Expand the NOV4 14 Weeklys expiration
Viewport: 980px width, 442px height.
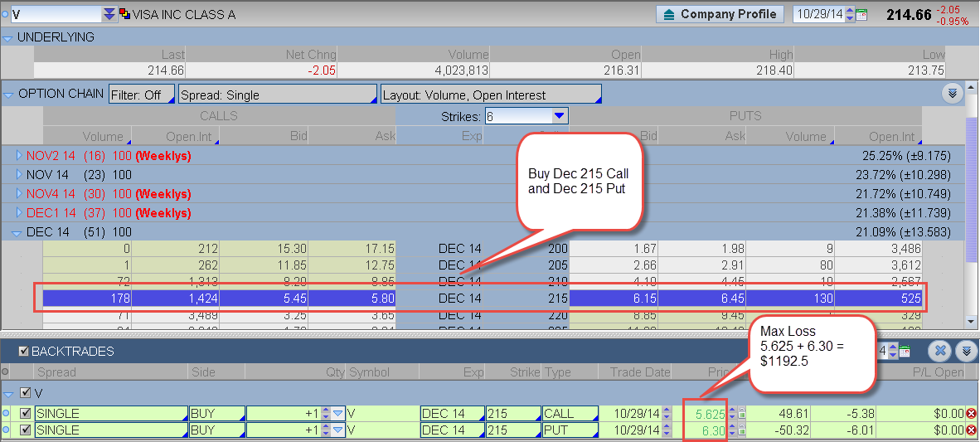(x=19, y=194)
